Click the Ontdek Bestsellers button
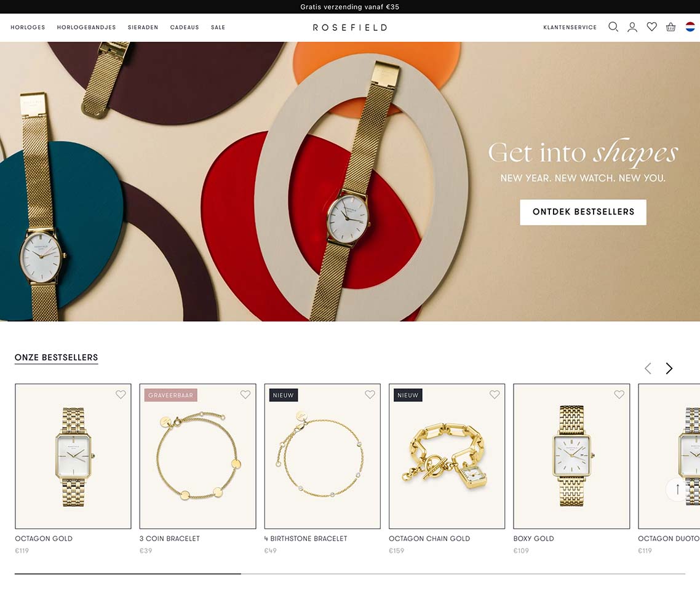Viewport: 700px width, 615px height. 583,212
